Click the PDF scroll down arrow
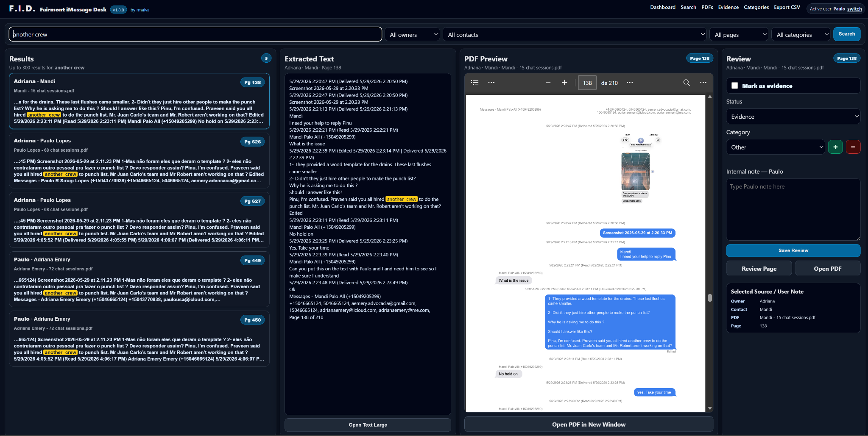868x436 pixels. coord(710,408)
